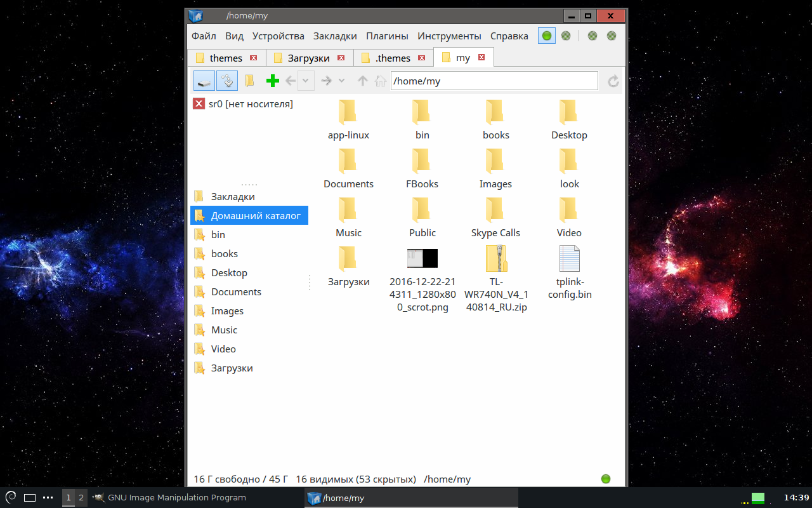Select the app-linux folder icon
The image size is (812, 508).
348,112
